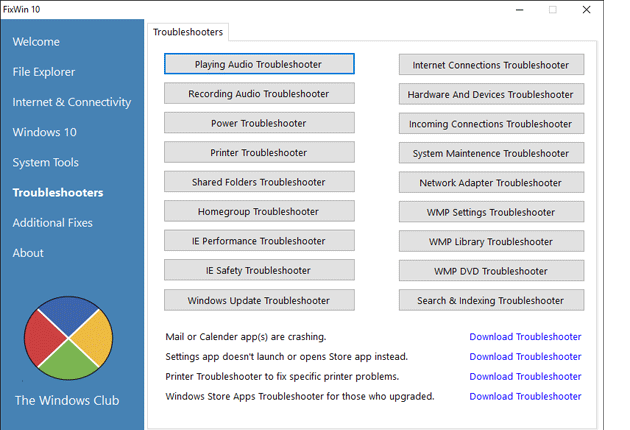
Task: Run IE Safety Troubleshooter
Action: click(x=259, y=270)
